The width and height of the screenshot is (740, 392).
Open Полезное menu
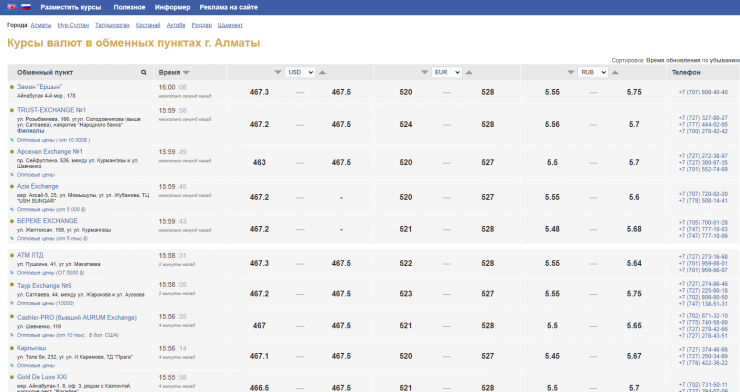(x=129, y=7)
